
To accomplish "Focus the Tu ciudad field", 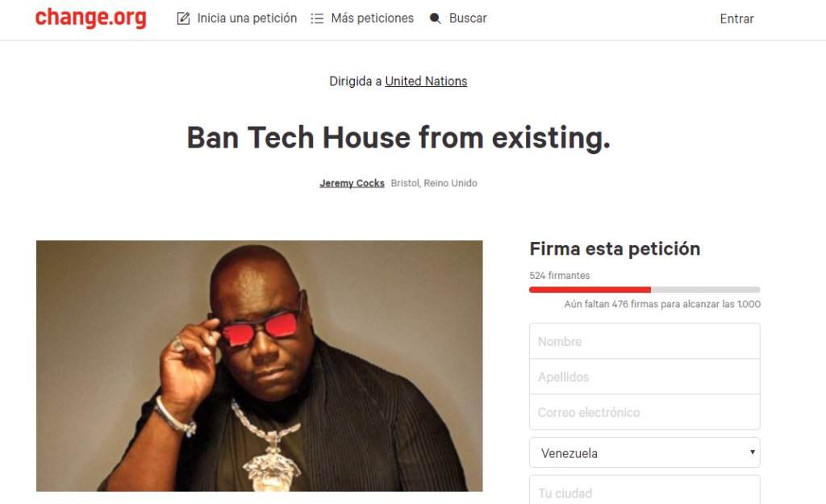I will [645, 490].
